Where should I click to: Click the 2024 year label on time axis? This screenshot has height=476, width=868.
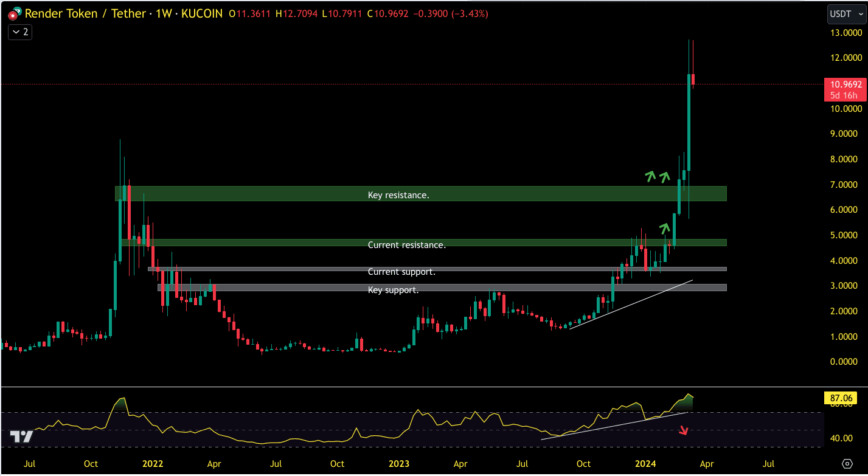645,464
